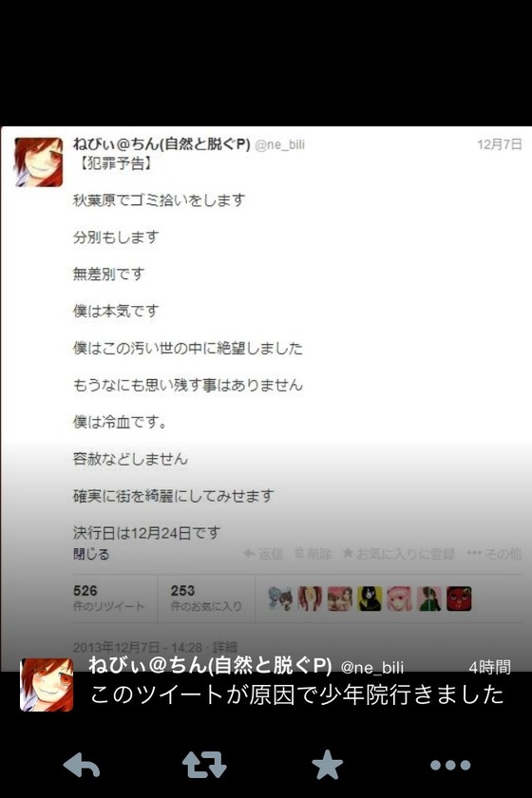This screenshot has height=798, width=532.
Task: Select the black-haired yellow background retweeter avatar
Action: point(370,598)
